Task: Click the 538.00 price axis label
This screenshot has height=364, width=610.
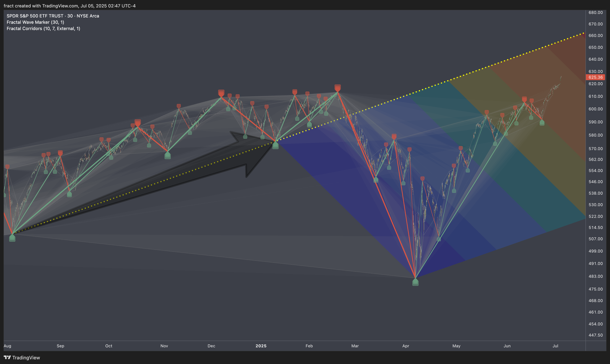Action: (x=596, y=193)
